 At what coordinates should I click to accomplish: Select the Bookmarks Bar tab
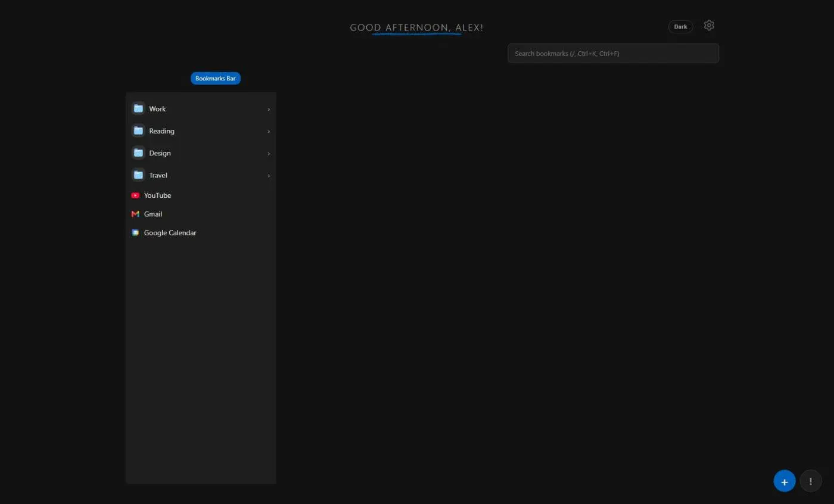(x=216, y=78)
